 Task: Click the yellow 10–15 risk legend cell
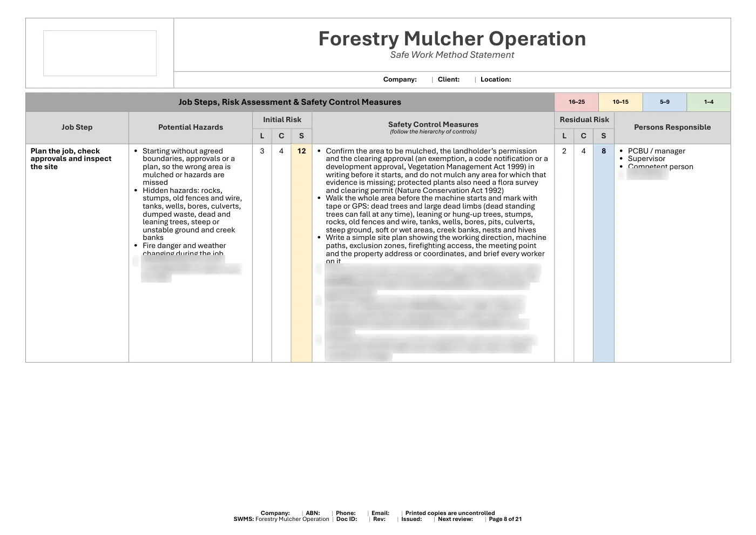[620, 102]
